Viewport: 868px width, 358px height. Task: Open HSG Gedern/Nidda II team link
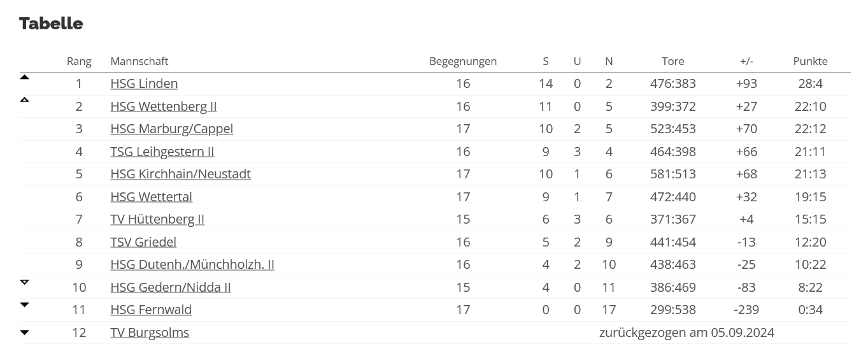pos(171,287)
